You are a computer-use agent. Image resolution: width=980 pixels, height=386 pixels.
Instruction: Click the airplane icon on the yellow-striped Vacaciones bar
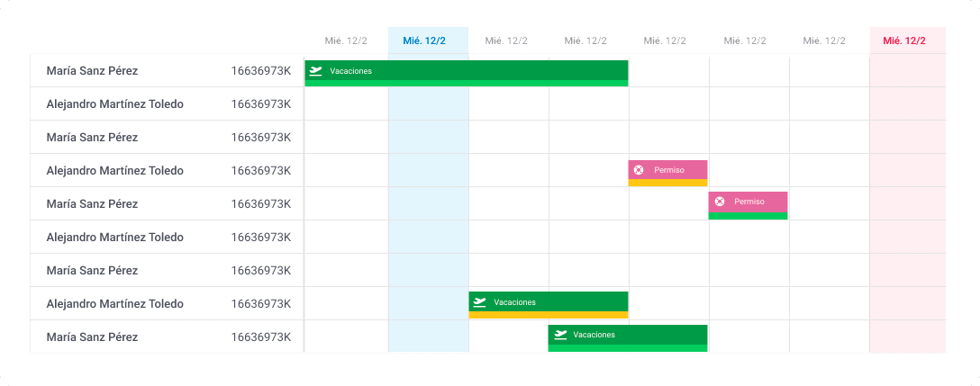tap(479, 302)
